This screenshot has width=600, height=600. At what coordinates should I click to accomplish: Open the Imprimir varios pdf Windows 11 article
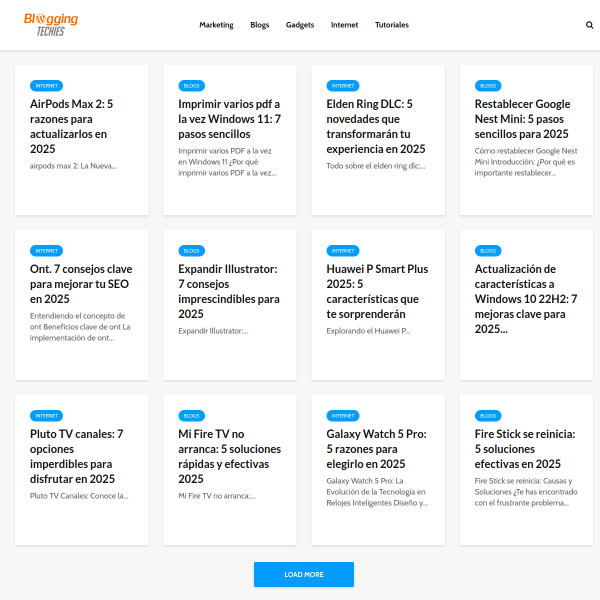[230, 119]
